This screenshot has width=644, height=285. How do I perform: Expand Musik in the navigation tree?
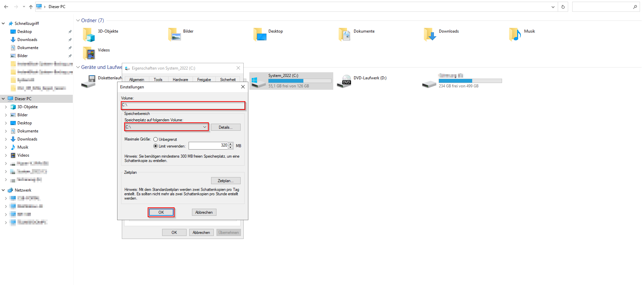pyautogui.click(x=6, y=147)
